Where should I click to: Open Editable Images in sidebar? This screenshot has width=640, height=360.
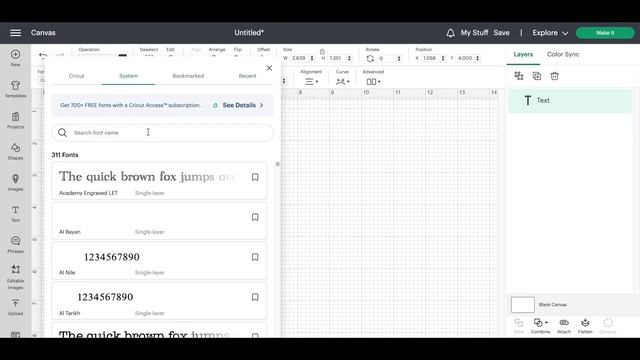click(16, 277)
